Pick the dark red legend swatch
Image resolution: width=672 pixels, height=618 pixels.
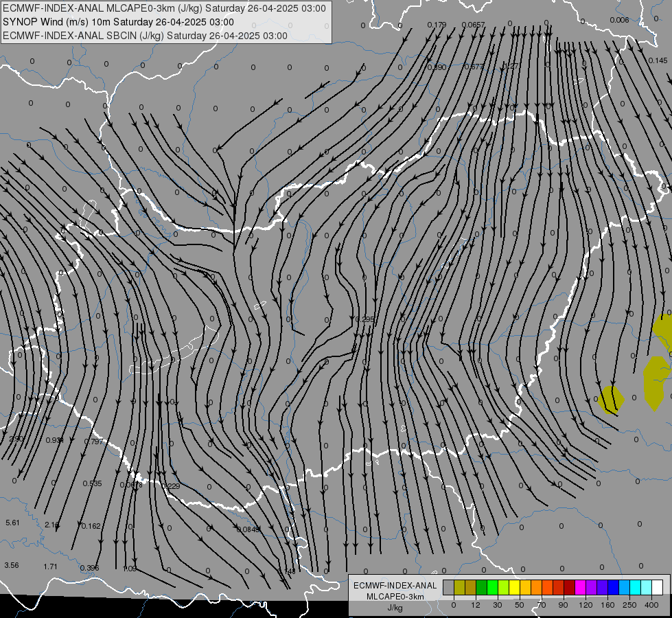569,587
